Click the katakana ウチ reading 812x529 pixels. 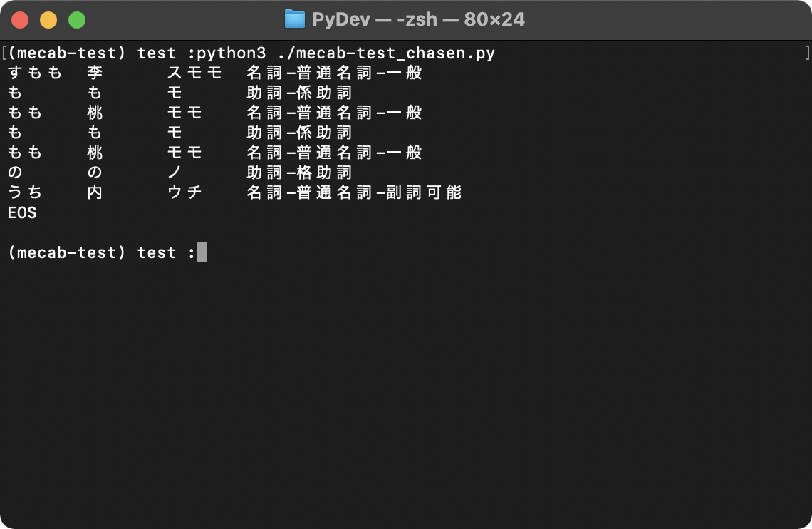(184, 192)
